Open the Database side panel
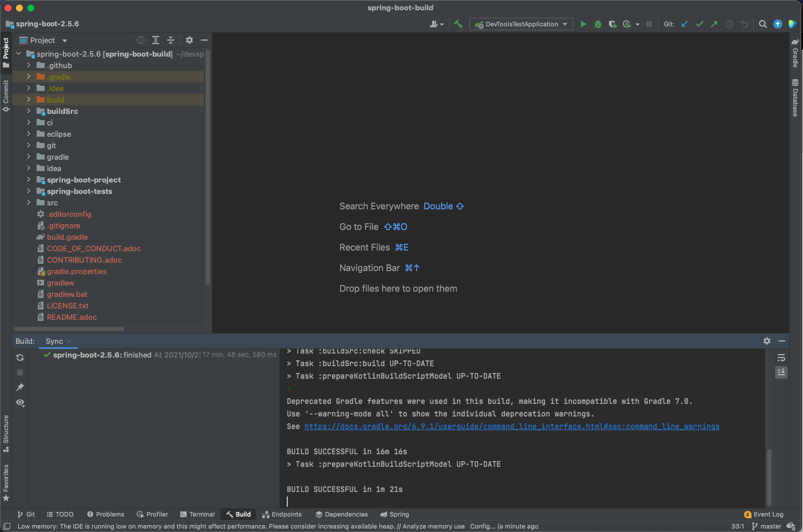Screen dimensions: 803x532 point(795,98)
